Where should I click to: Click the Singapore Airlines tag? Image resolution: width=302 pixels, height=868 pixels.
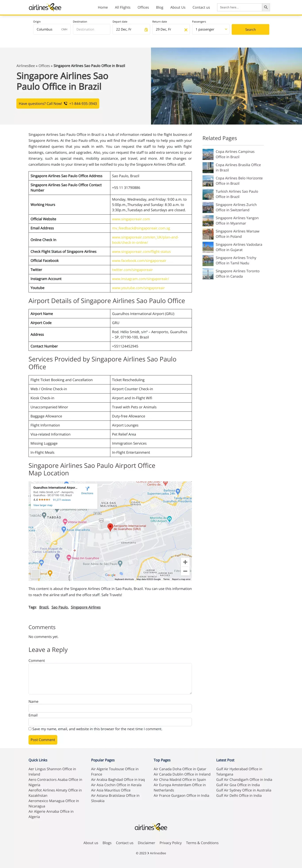[86, 607]
